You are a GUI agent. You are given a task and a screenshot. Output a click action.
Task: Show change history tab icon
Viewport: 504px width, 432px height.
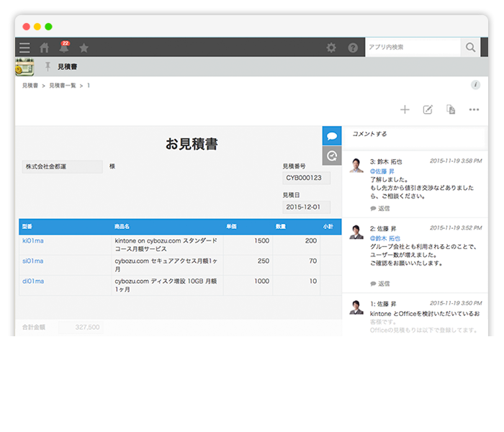(x=332, y=156)
